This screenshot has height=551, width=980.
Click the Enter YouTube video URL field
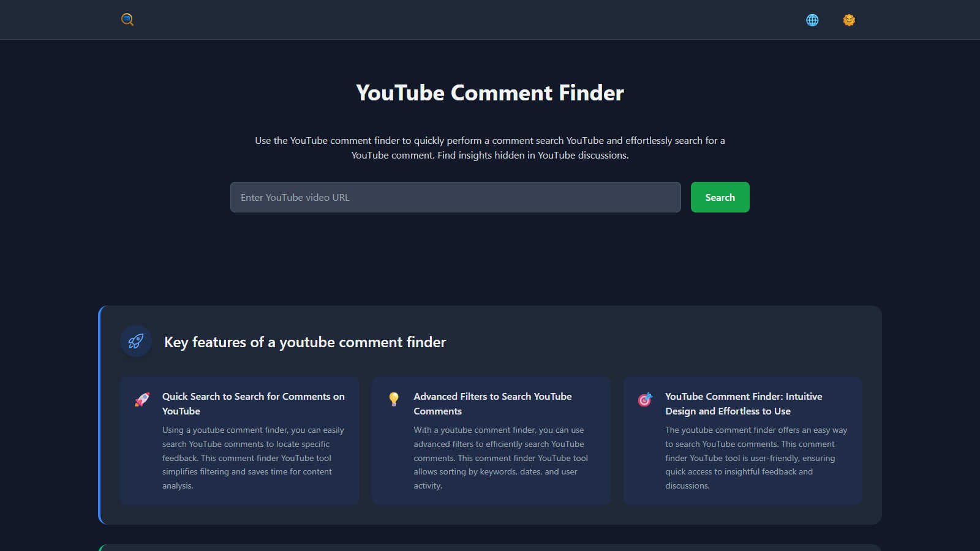click(456, 197)
